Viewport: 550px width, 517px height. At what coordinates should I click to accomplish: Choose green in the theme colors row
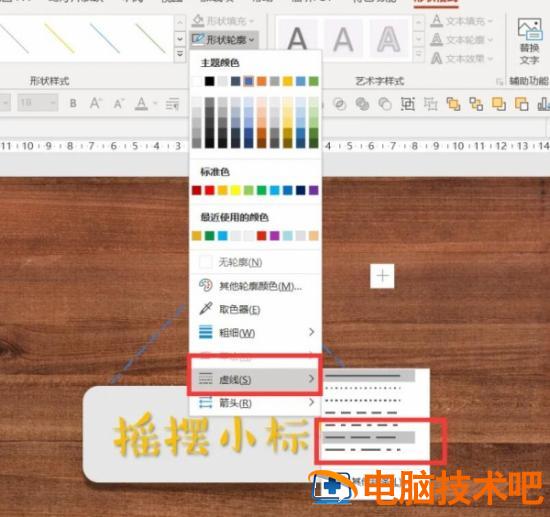click(x=314, y=81)
